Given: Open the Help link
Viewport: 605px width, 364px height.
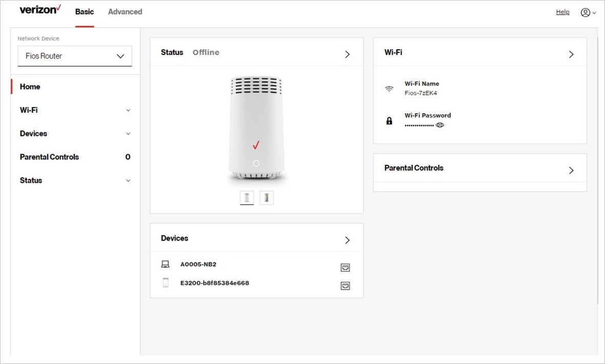Looking at the screenshot, I should pyautogui.click(x=562, y=11).
